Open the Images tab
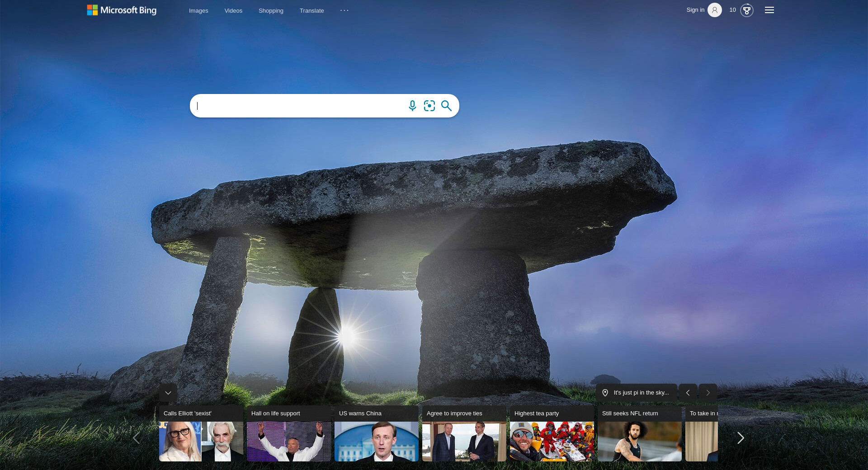Image resolution: width=868 pixels, height=470 pixels. pyautogui.click(x=198, y=10)
